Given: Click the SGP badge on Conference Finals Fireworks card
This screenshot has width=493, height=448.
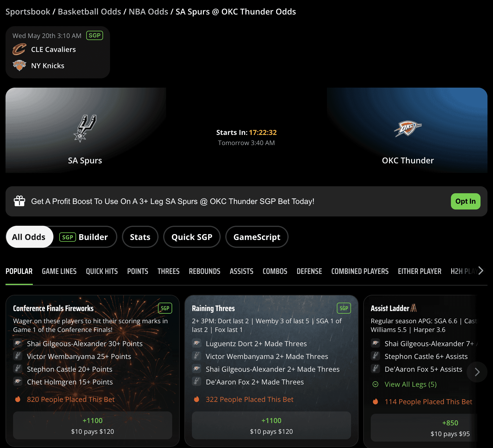Looking at the screenshot, I should tap(165, 308).
